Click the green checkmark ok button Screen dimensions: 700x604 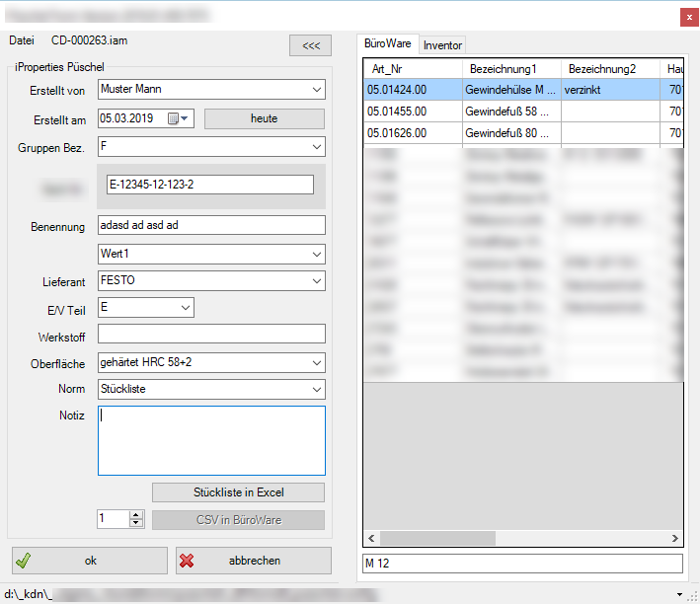(90, 561)
